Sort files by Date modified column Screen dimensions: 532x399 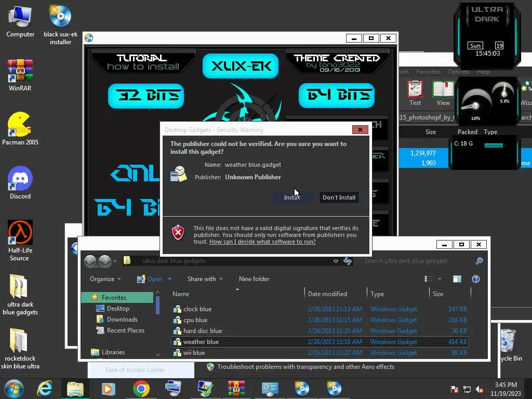pos(336,294)
